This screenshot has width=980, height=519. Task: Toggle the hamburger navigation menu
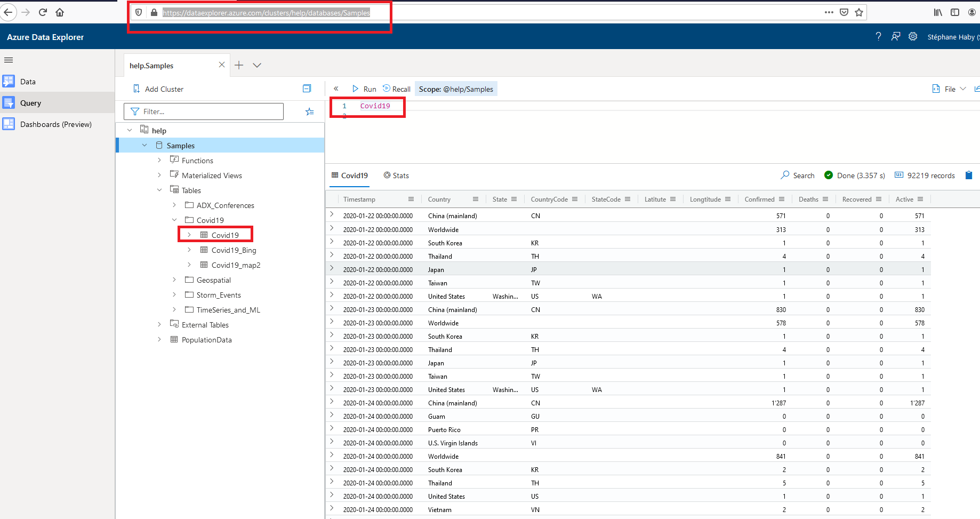coord(9,60)
